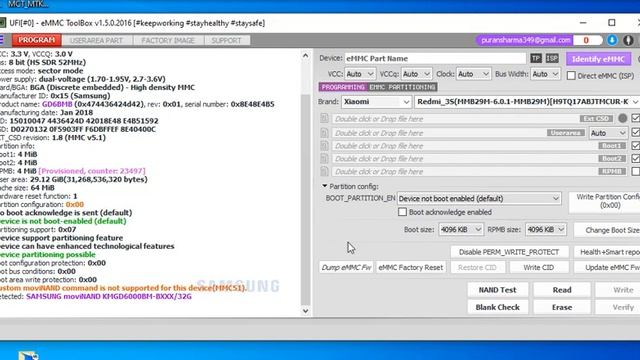Enable the RPMB row checkbox
The width and height of the screenshot is (640, 360).
click(636, 171)
